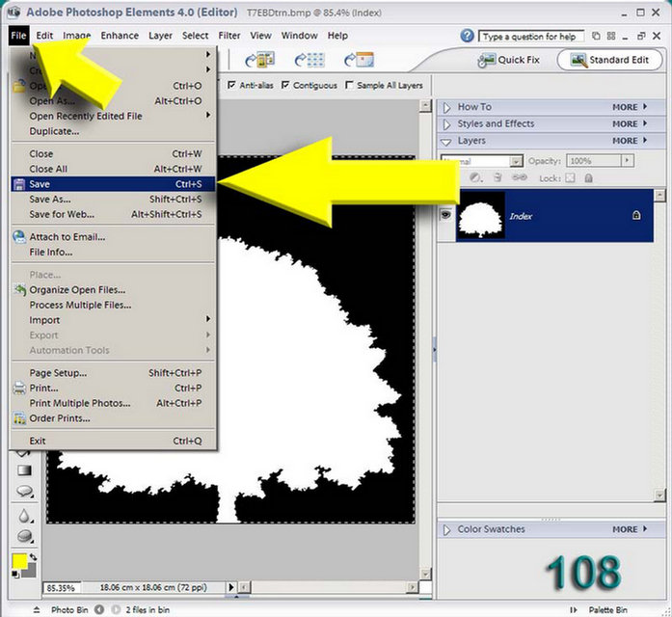Open the layer blending mode dropdown
This screenshot has height=617, width=672.
coord(517,161)
